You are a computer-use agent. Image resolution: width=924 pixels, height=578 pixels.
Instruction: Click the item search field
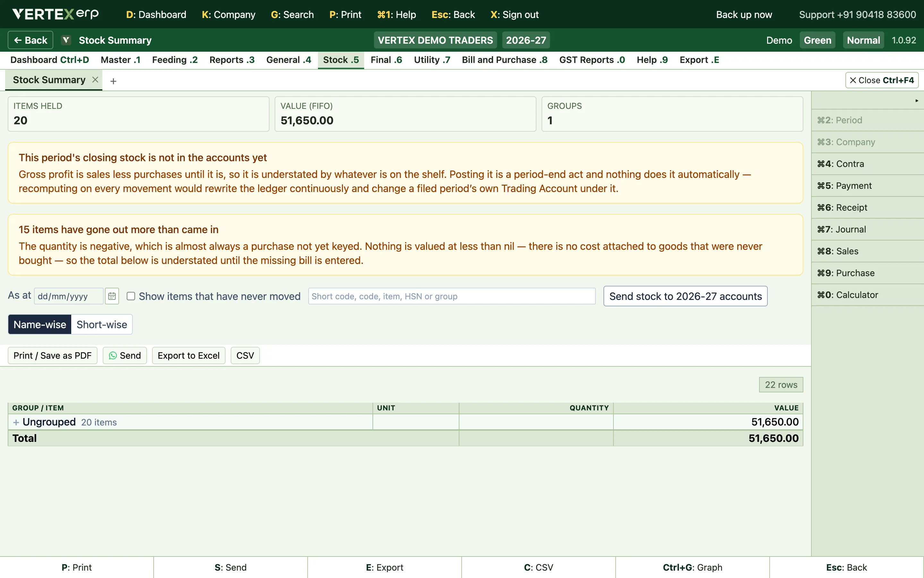(452, 296)
